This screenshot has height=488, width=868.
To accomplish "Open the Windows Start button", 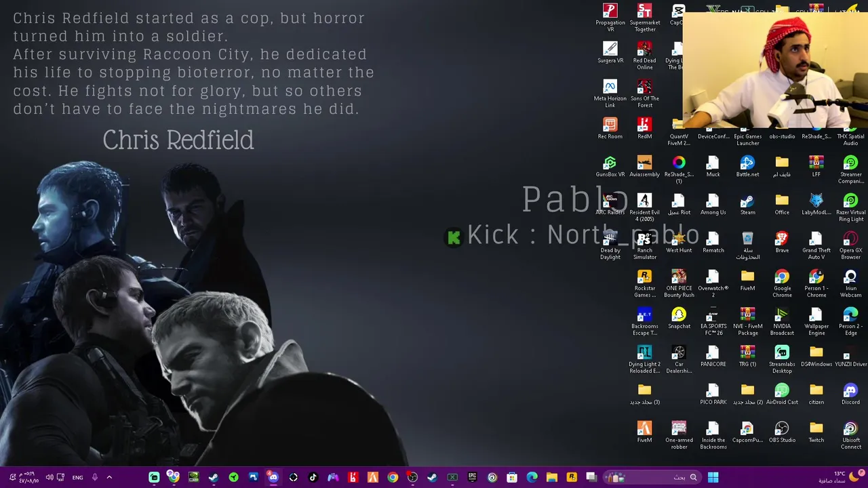I will (713, 477).
